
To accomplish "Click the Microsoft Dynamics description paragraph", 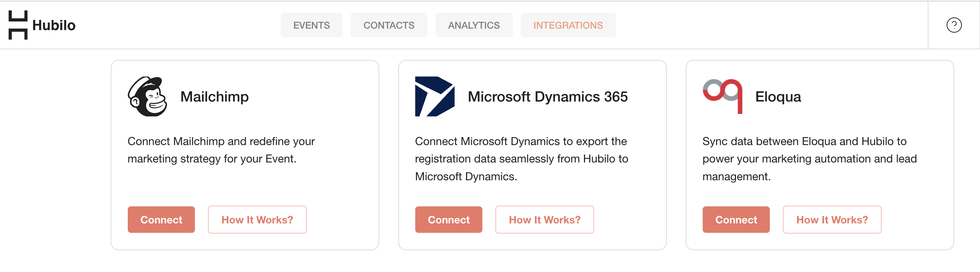I will coord(522,159).
